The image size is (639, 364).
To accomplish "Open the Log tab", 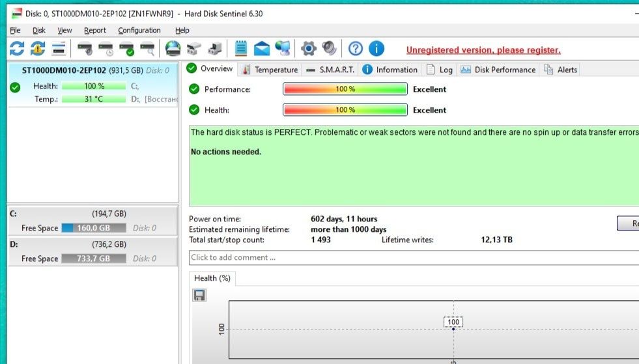I will point(439,70).
